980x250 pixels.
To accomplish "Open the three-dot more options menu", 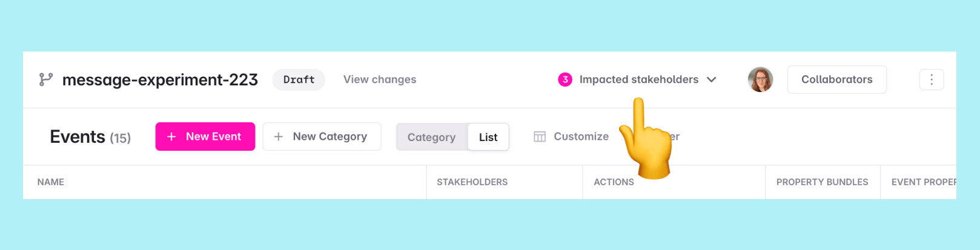I will (931, 79).
